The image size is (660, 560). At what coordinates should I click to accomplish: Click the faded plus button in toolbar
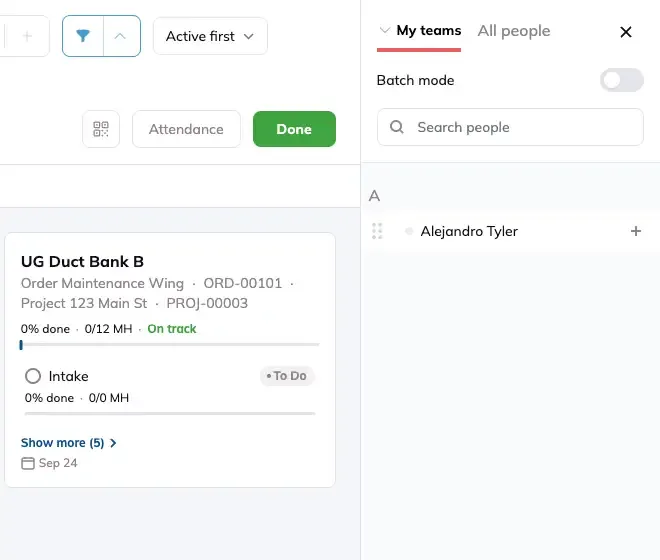27,36
